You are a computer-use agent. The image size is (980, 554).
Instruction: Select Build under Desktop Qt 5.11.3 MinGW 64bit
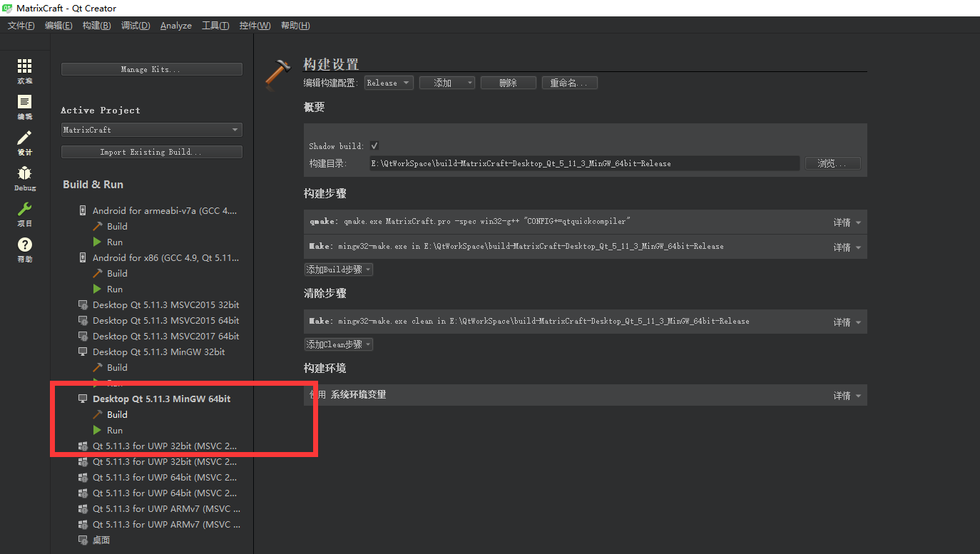click(112, 414)
